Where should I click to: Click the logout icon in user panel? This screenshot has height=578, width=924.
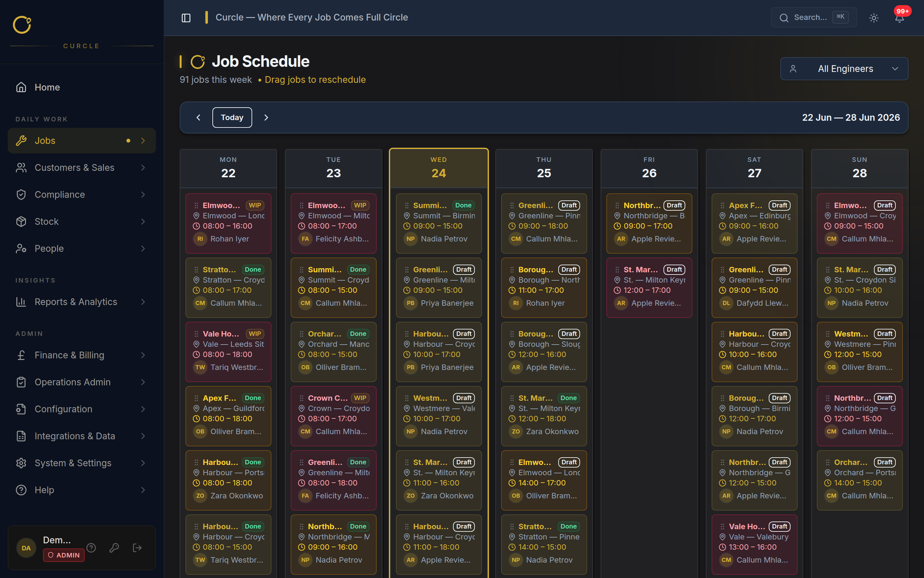[137, 548]
